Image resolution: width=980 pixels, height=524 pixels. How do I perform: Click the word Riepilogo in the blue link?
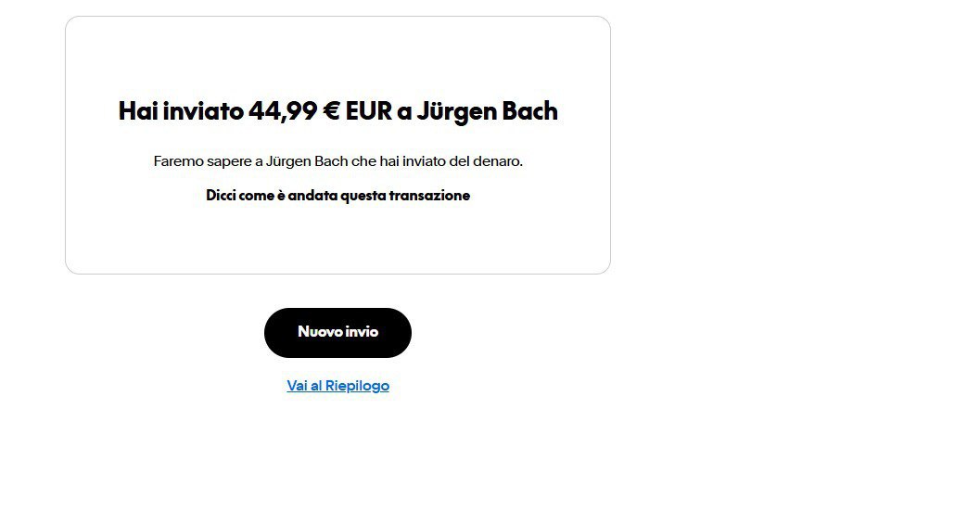pos(357,386)
